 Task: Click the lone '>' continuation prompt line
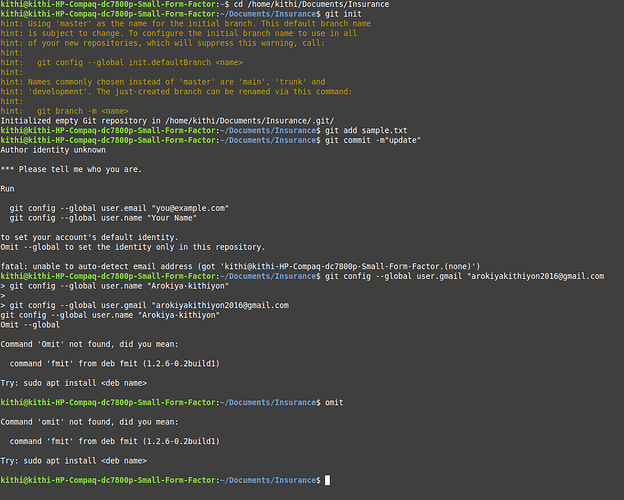3,296
